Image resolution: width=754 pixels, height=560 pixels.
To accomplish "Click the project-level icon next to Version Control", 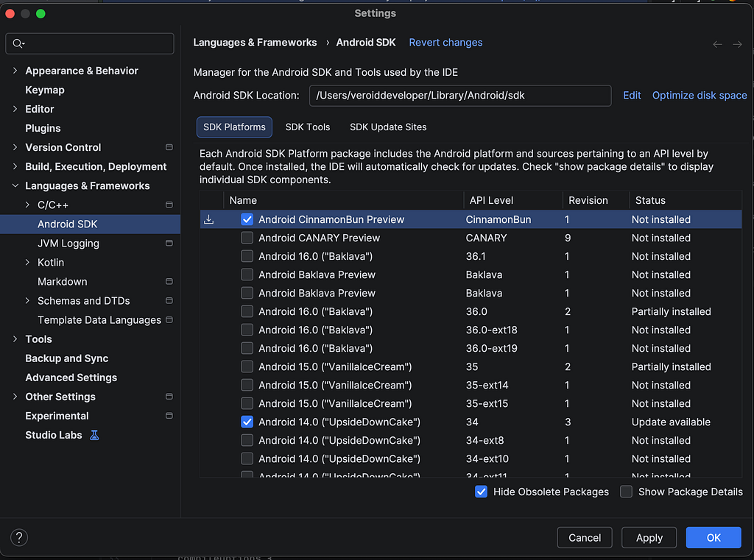I will [169, 147].
